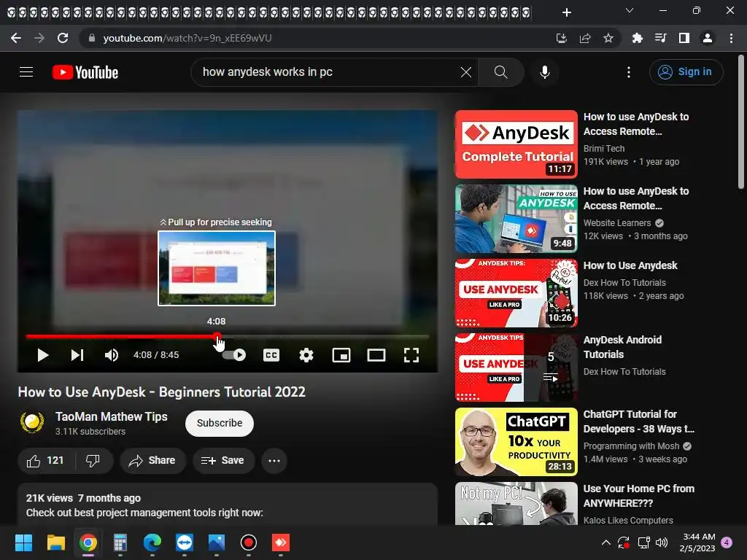The image size is (747, 560).
Task: Mute the video volume speaker icon
Action: 112,355
